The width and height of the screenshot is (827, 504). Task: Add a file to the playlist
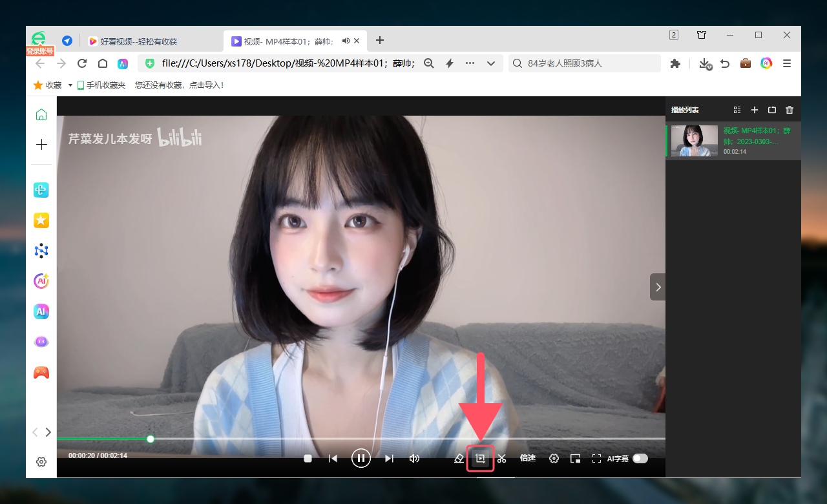point(754,110)
